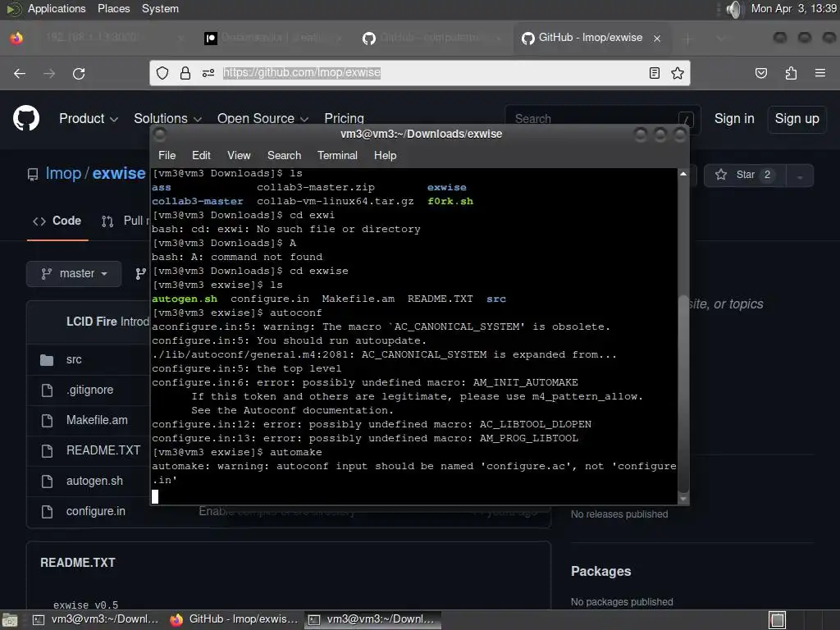Open the lmop owner link
840x630 pixels.
coord(63,174)
